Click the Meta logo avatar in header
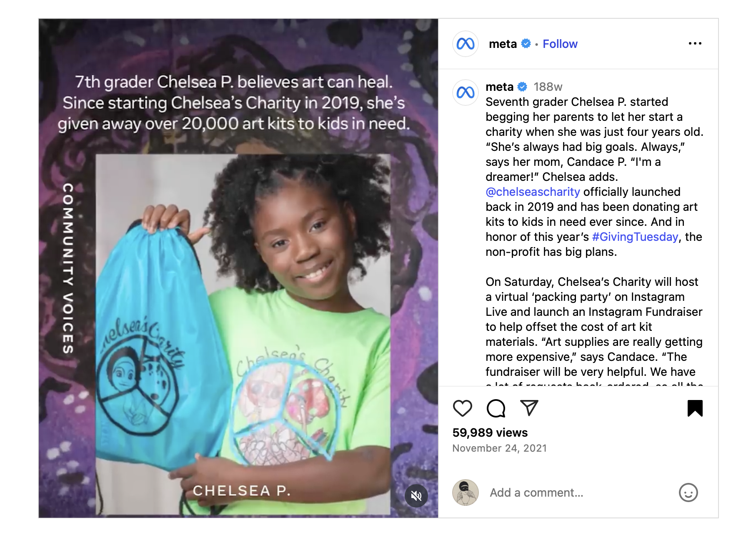This screenshot has height=550, width=756. pyautogui.click(x=466, y=44)
